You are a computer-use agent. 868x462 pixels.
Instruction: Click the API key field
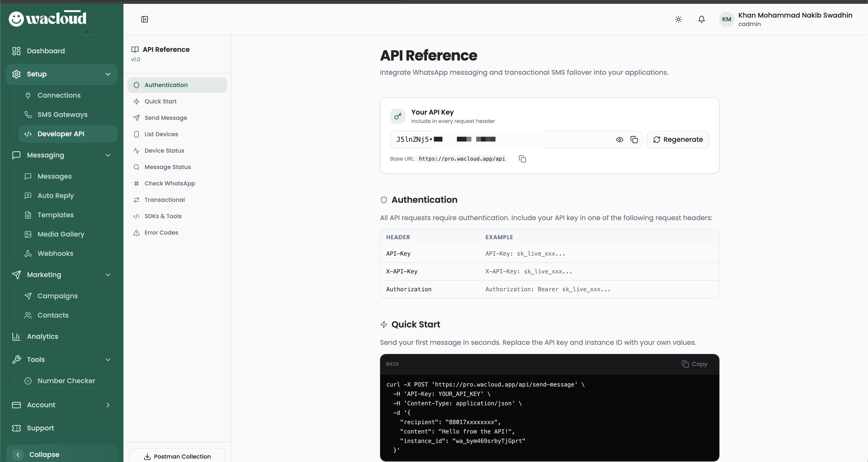coord(502,140)
